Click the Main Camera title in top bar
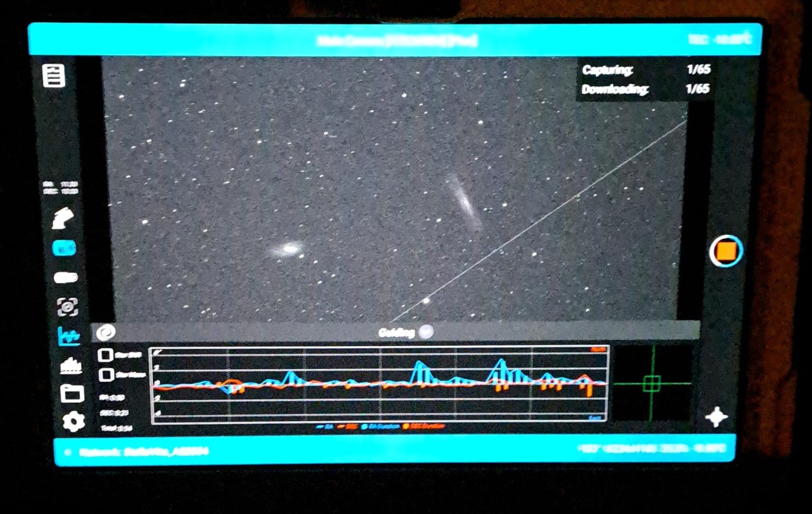 click(x=397, y=40)
